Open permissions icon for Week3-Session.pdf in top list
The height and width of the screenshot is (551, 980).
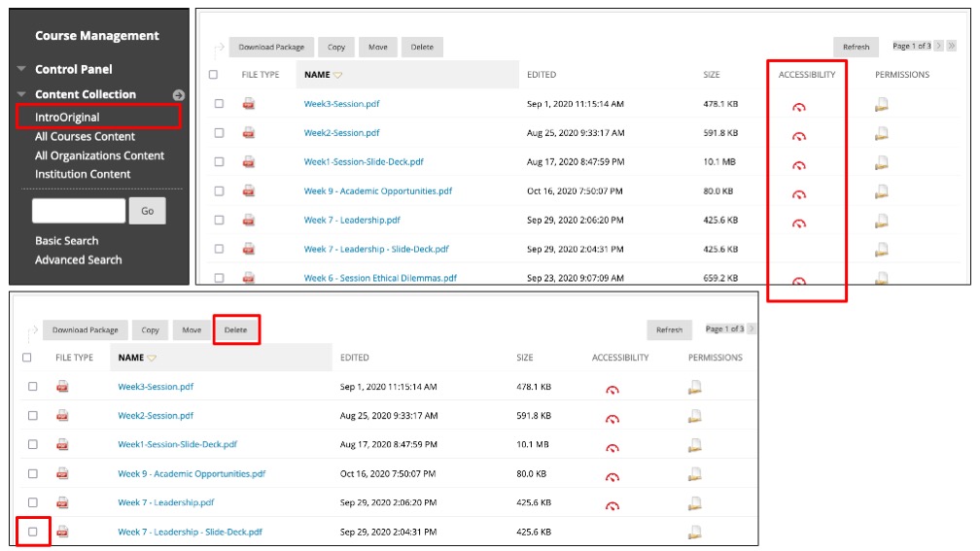tap(882, 104)
